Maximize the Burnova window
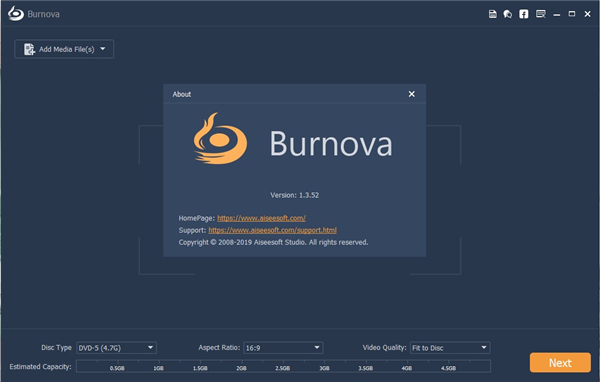This screenshot has width=600, height=382. (572, 14)
